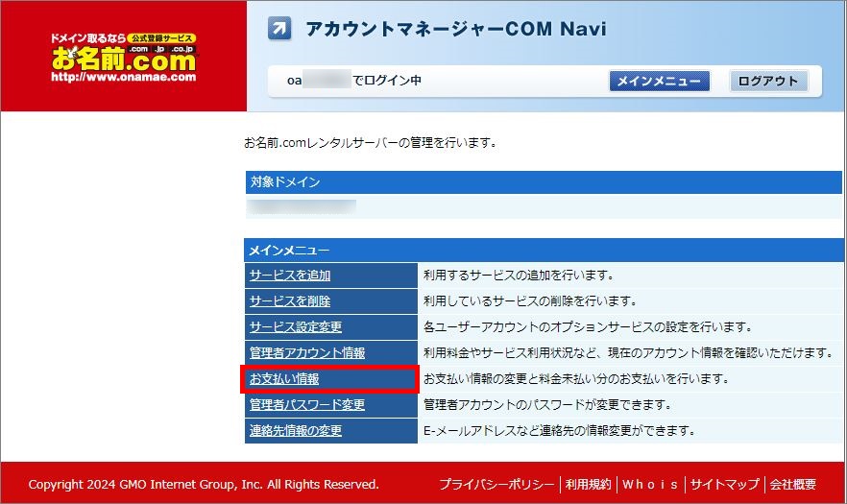The width and height of the screenshot is (847, 504).
Task: Open the サービスを削除 link
Action: click(x=290, y=301)
